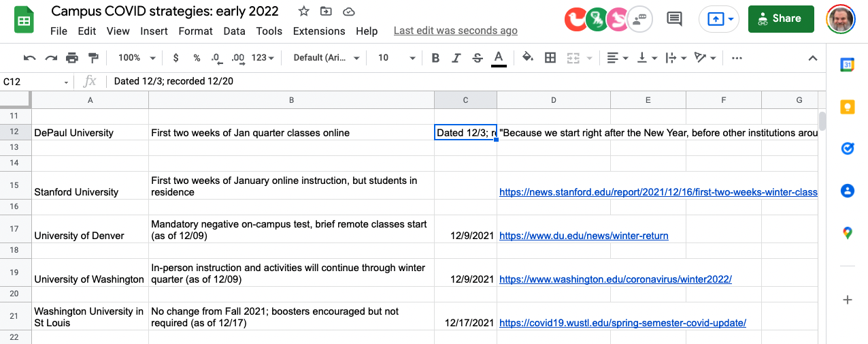868x344 pixels.
Task: Move the document to a folder
Action: tap(327, 12)
